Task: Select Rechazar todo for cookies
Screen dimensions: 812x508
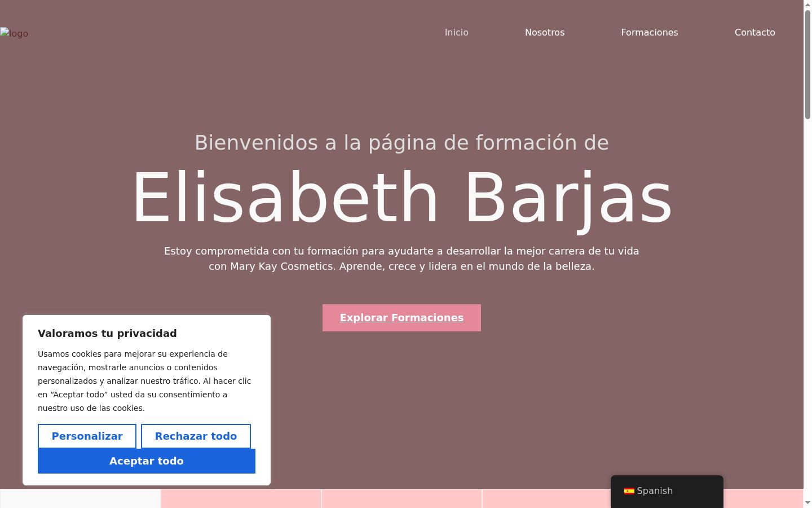Action: 196,436
